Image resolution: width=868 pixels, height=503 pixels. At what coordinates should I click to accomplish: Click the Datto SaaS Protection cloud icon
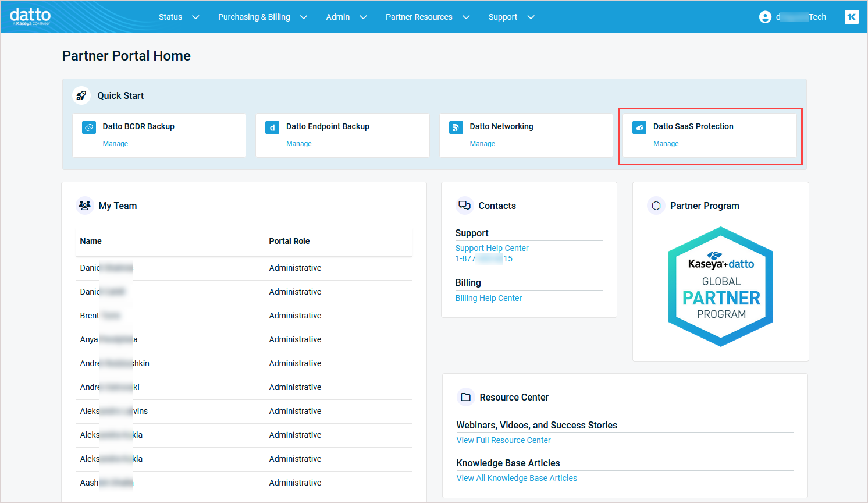[639, 127]
